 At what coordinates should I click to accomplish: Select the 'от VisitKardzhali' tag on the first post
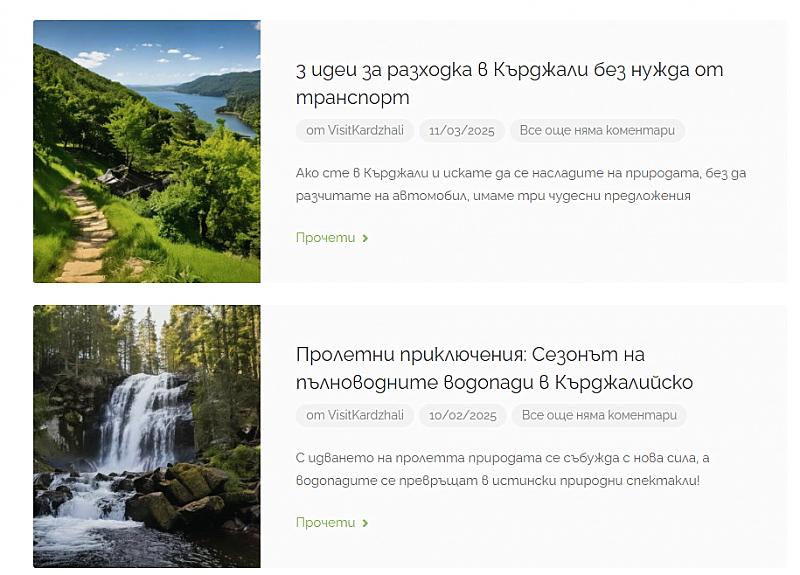(x=355, y=131)
